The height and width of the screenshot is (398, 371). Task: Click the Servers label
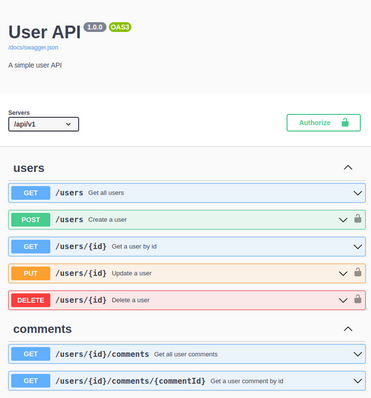click(x=19, y=113)
